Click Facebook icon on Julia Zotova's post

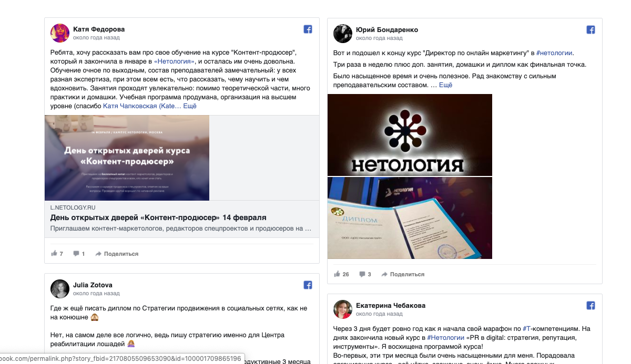click(308, 285)
